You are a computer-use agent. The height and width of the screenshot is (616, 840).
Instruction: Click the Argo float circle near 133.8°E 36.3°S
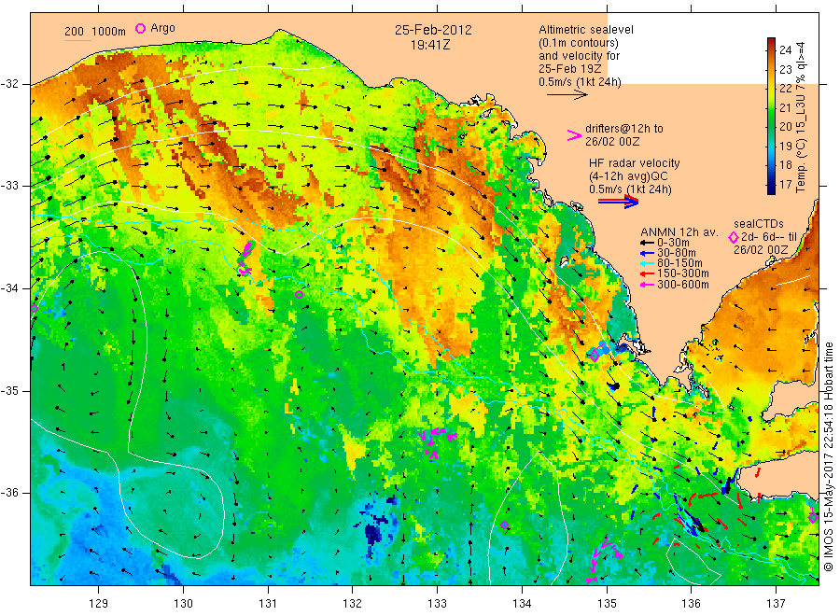tap(504, 525)
